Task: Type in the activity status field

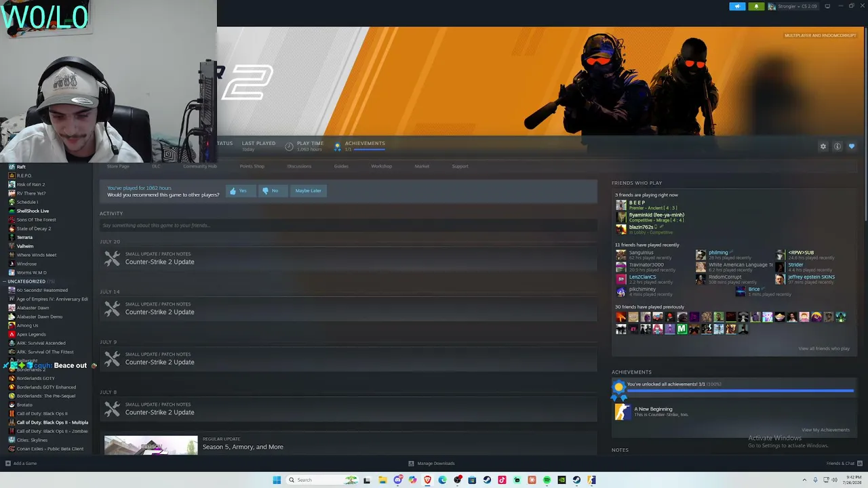Action: click(x=349, y=225)
